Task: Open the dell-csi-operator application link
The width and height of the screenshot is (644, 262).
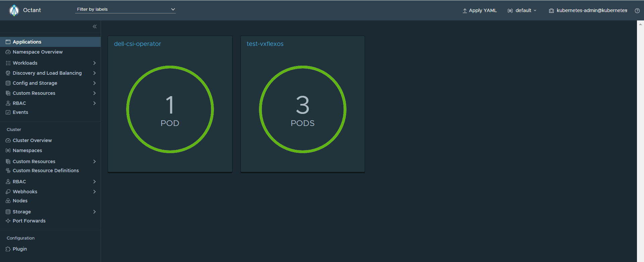Action: (x=138, y=44)
